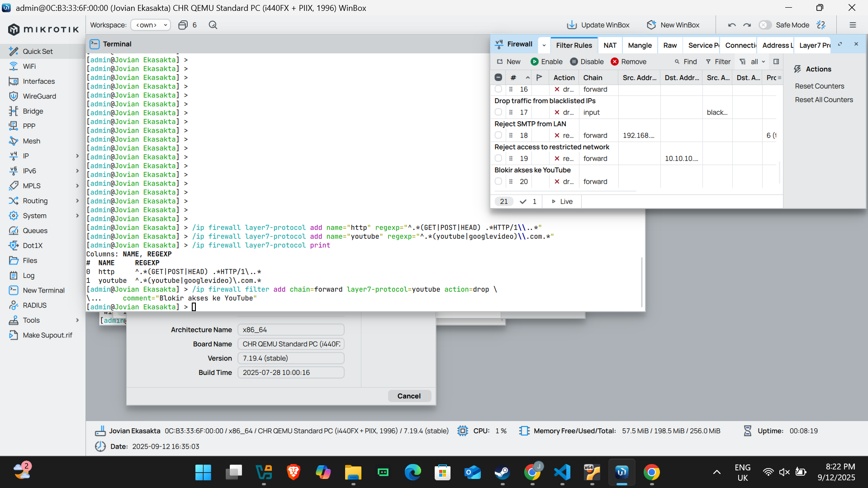This screenshot has height=488, width=868.
Task: Click the Cancel button
Action: point(409,396)
